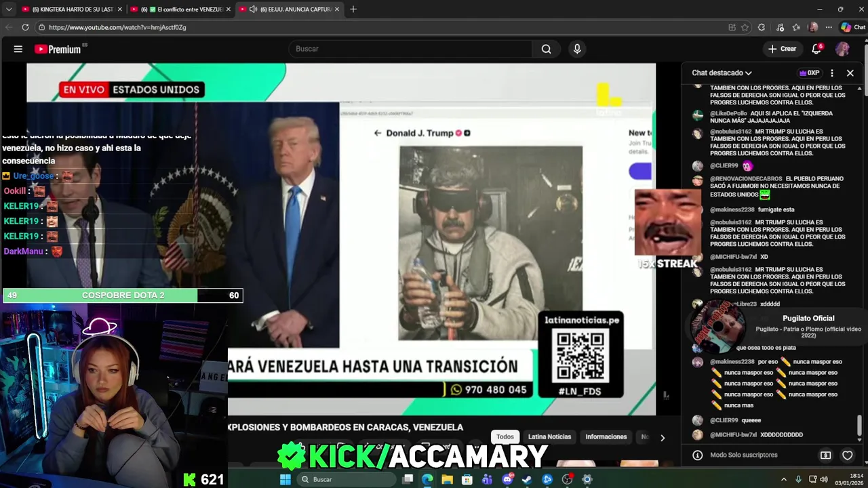Open a new browser tab
This screenshot has height=488, width=868.
(353, 9)
